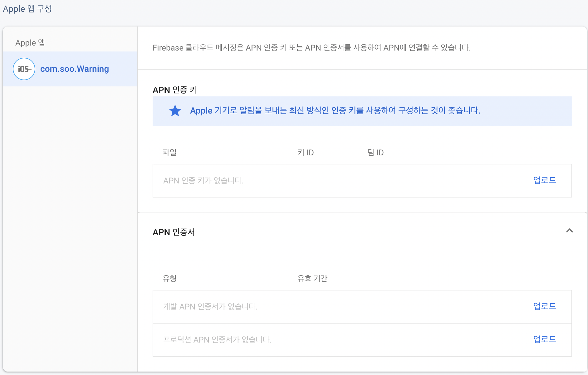Click the '키 ID' column header
The width and height of the screenshot is (588, 375).
[306, 153]
